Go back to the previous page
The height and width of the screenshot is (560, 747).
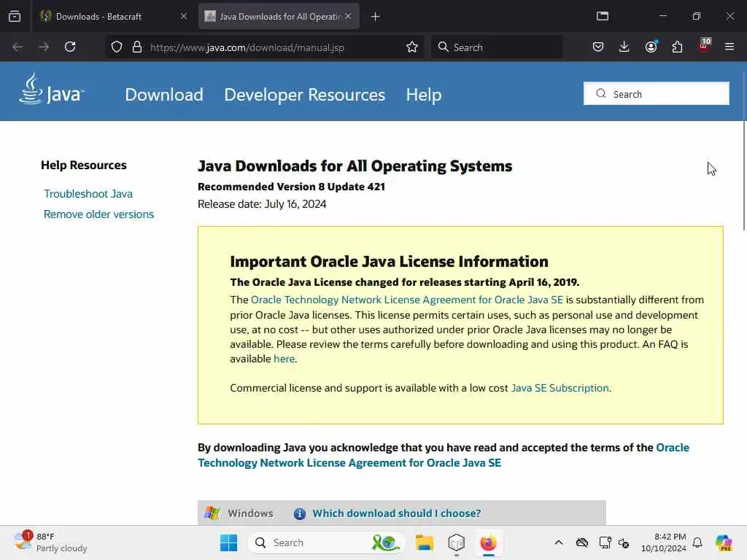point(18,47)
